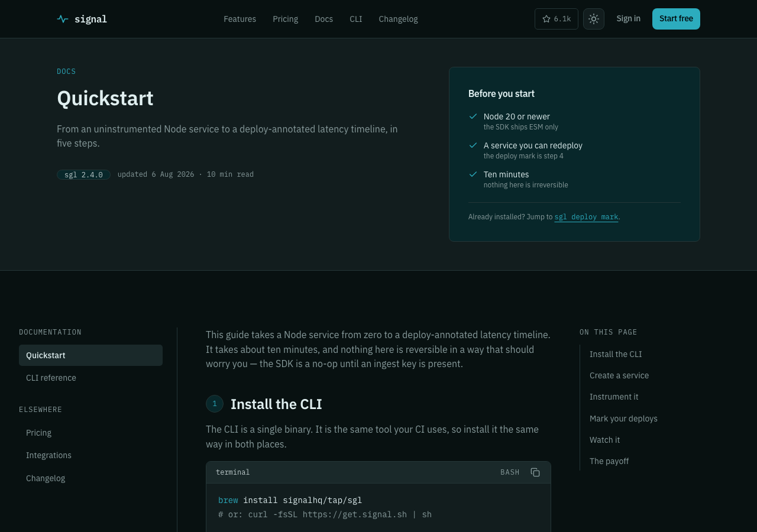Jump to Install the CLI section
Viewport: 757px width, 532px height.
point(616,354)
